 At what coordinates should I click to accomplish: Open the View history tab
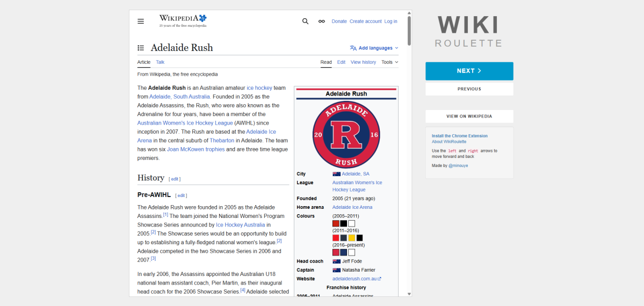coord(363,62)
